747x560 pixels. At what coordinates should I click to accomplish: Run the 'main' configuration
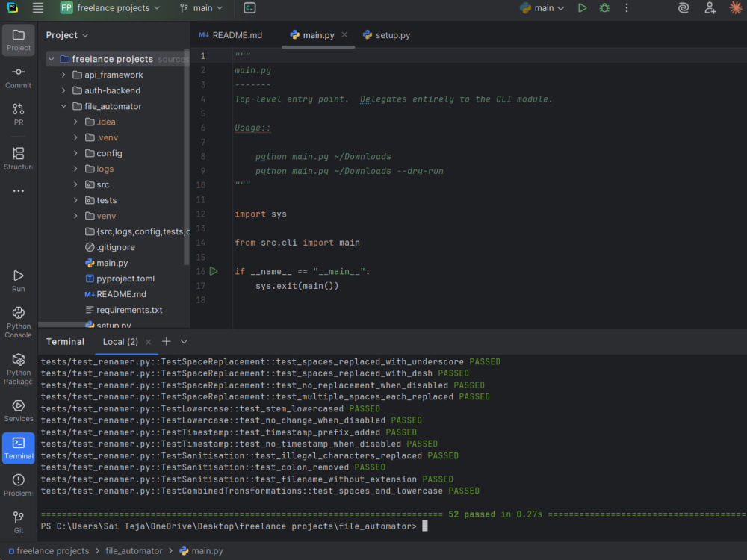(582, 8)
